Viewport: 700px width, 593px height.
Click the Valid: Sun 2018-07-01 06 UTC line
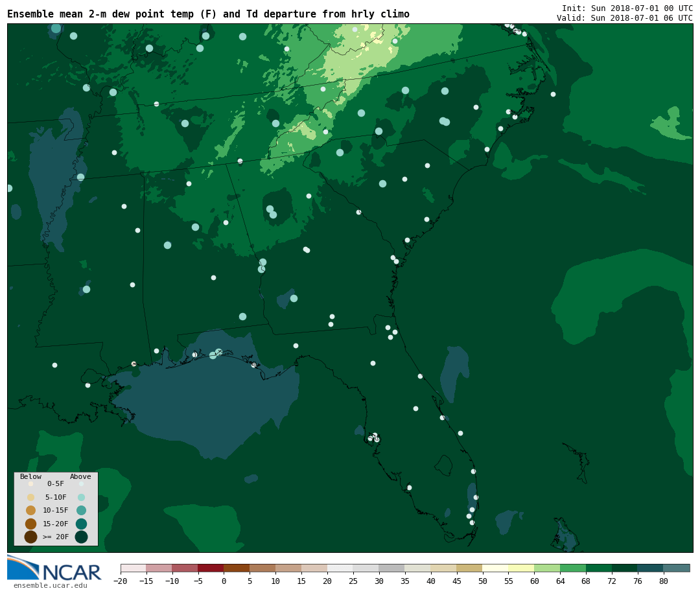[625, 18]
